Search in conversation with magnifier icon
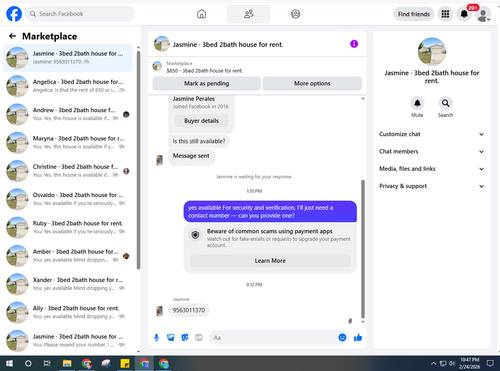 tap(445, 103)
